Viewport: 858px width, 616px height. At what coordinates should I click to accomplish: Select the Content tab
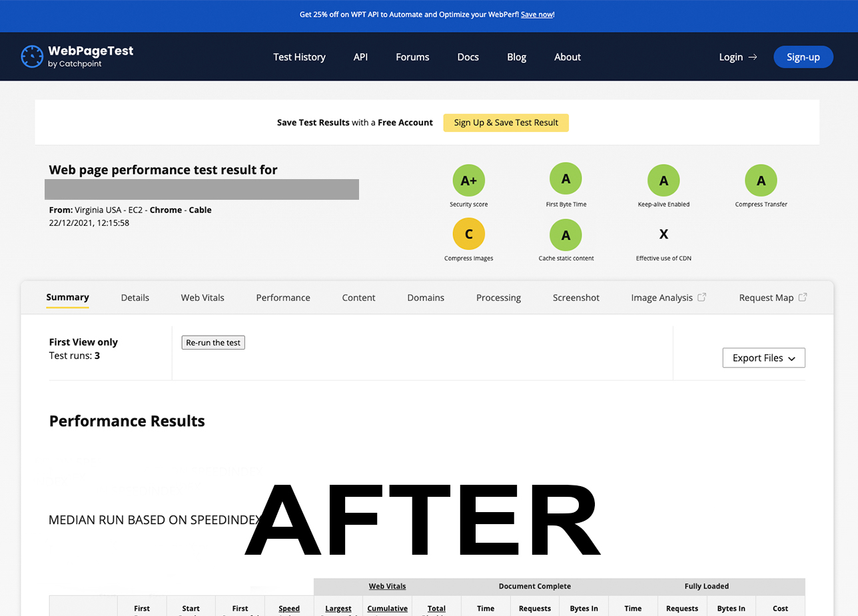pyautogui.click(x=359, y=298)
